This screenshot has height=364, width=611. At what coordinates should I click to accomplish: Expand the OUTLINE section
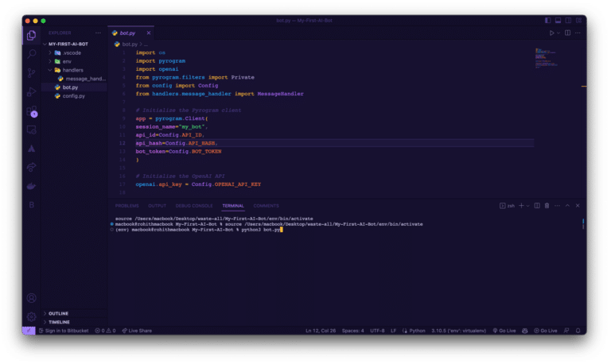[x=58, y=313]
